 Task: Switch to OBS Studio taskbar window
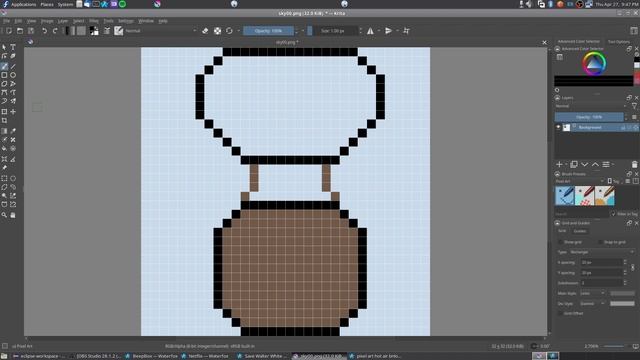(97, 356)
